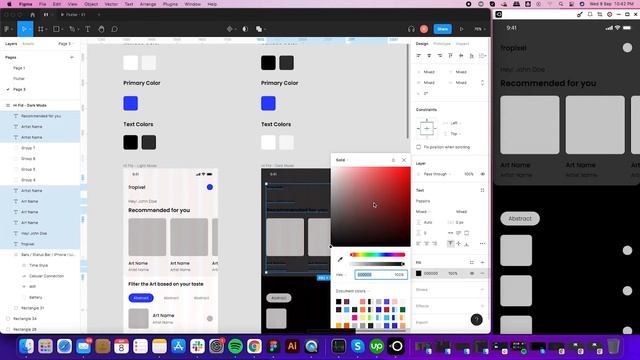Viewport: 640px width, 360px height.
Task: Select the Move tool in the toolbar
Action: 24,29
